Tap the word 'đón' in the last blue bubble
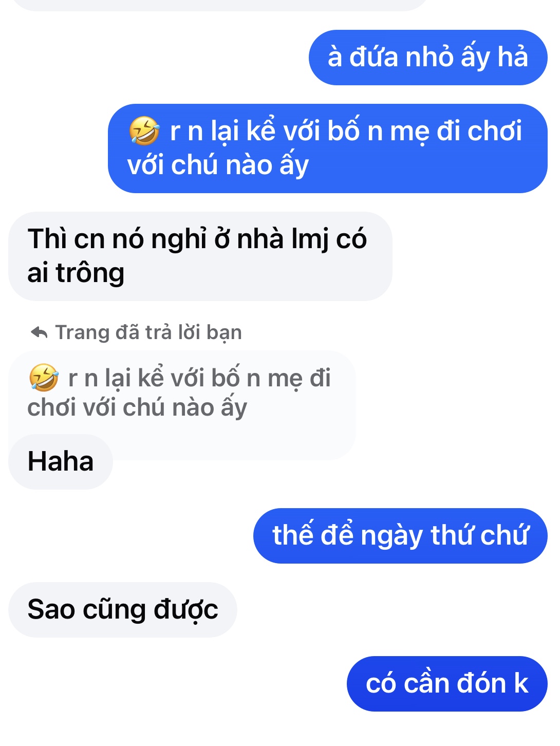Viewport: 560px width, 746px height. tap(481, 684)
